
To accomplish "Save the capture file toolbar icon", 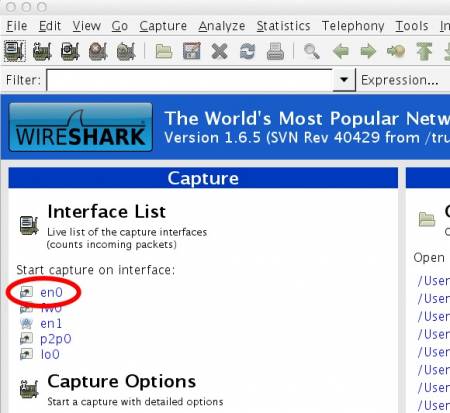I will pyautogui.click(x=192, y=51).
